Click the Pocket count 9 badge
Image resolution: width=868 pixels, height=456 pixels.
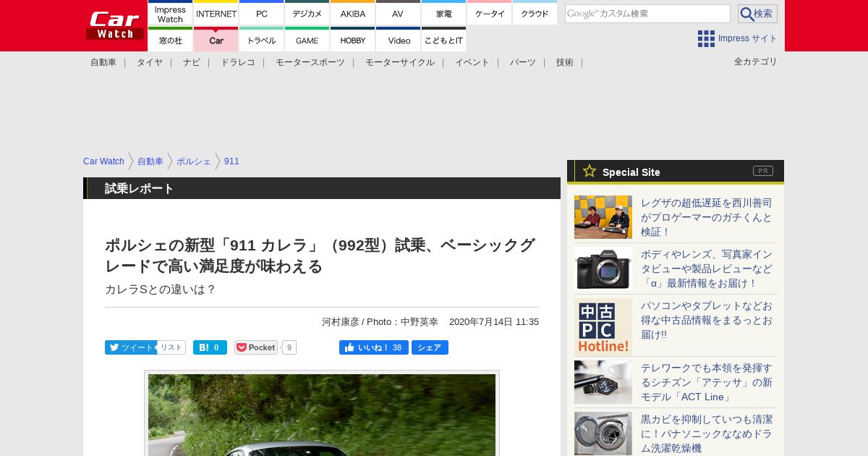(289, 347)
